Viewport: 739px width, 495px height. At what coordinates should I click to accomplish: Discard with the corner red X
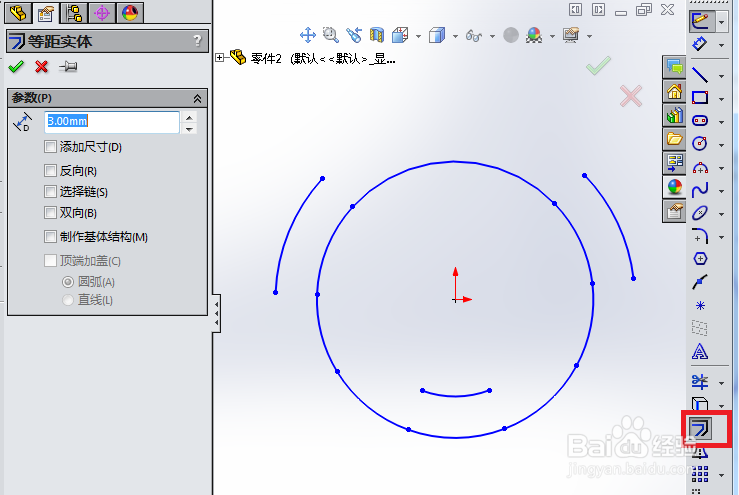click(631, 96)
